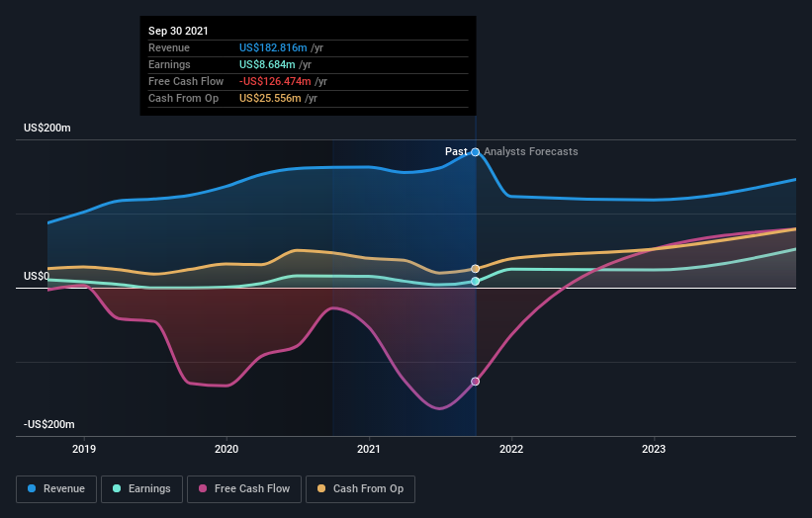Click the US$8.684m earnings value
Viewport: 812px width, 518px height.
tap(267, 64)
